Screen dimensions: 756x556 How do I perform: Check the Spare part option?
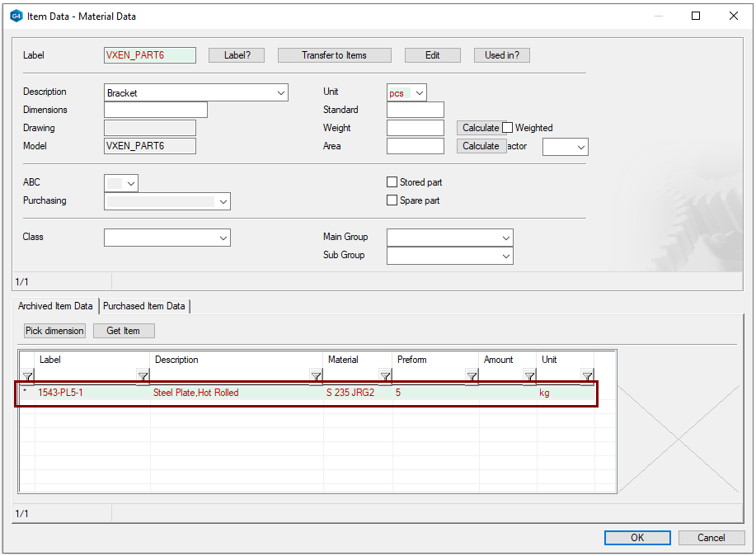[392, 200]
